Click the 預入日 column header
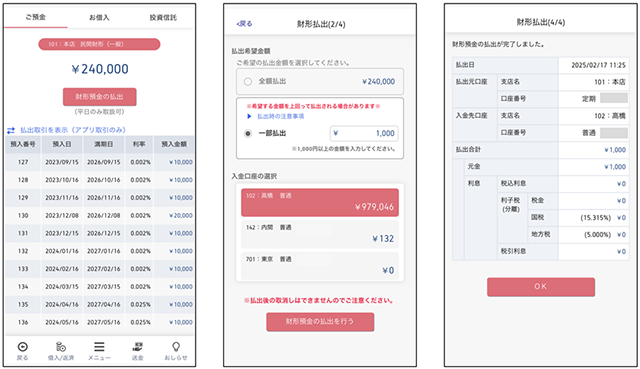 pyautogui.click(x=62, y=144)
